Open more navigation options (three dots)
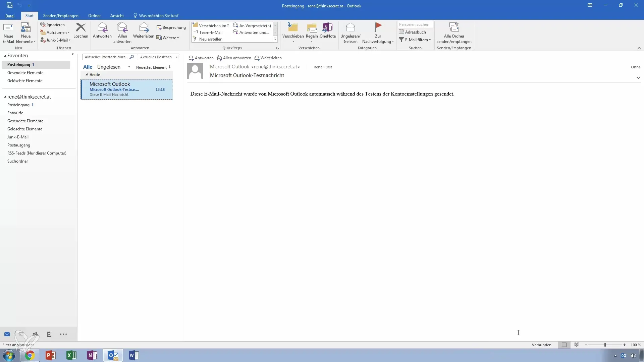This screenshot has height=362, width=644. 63,334
